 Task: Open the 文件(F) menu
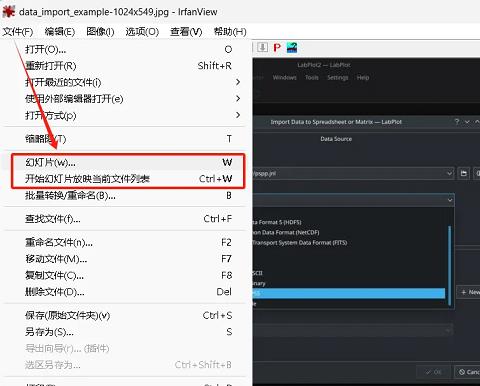pyautogui.click(x=18, y=32)
